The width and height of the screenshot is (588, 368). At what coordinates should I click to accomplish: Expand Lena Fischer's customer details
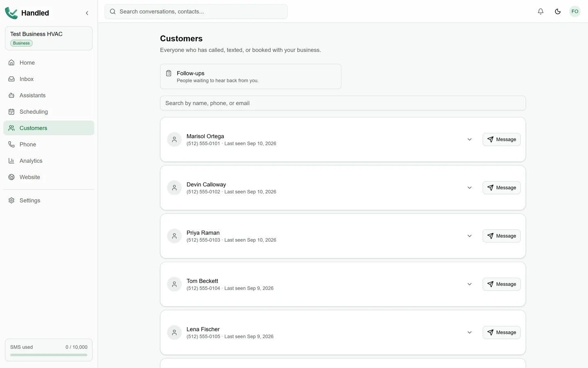[x=470, y=332]
